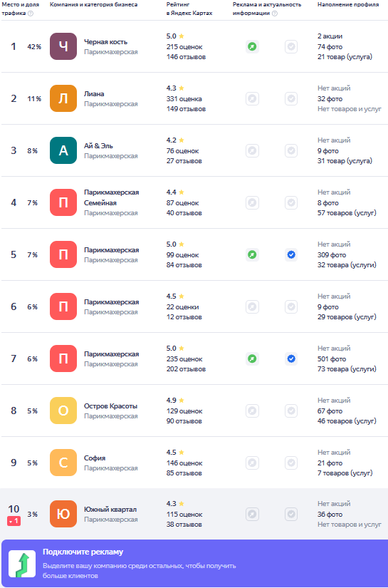Click the Рейтинг в Яндекс Картах column header

(x=189, y=9)
